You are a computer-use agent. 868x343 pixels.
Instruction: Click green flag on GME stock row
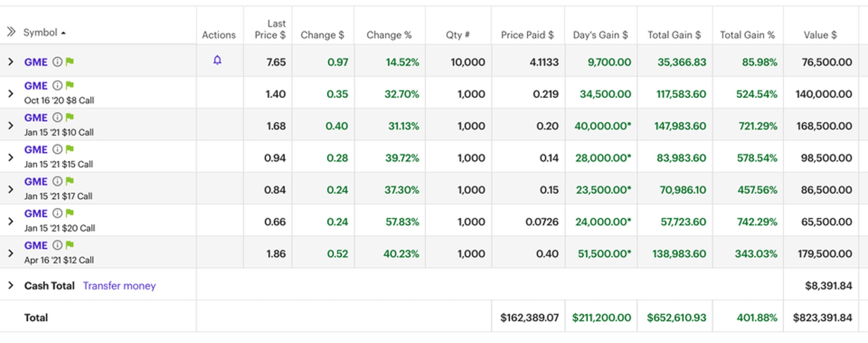point(70,62)
